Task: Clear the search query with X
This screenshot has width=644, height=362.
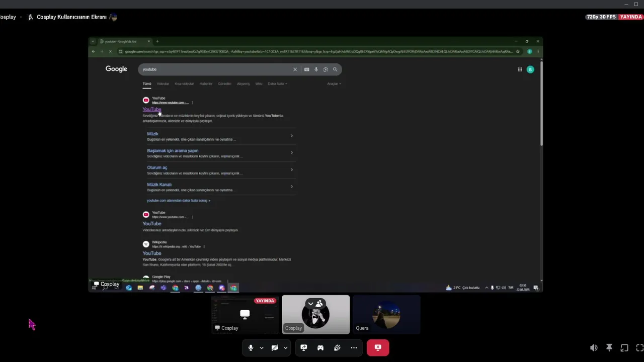Action: [x=295, y=69]
